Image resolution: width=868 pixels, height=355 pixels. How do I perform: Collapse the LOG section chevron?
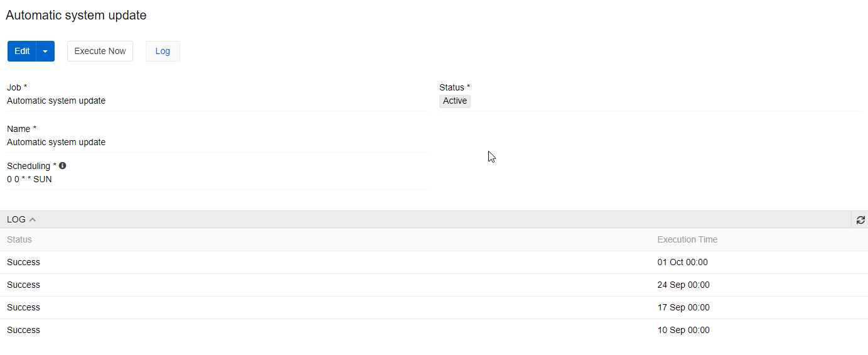pos(33,220)
